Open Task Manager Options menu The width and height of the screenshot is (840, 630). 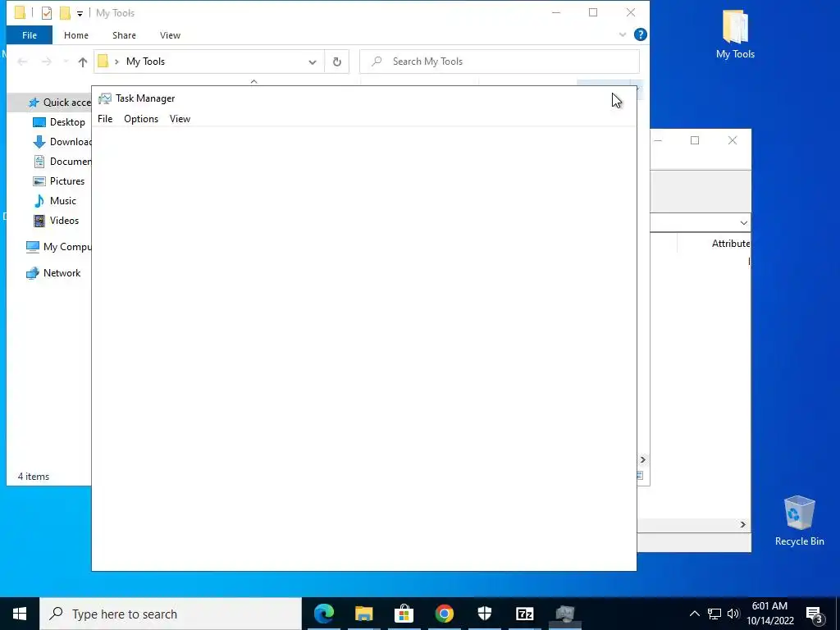(141, 119)
